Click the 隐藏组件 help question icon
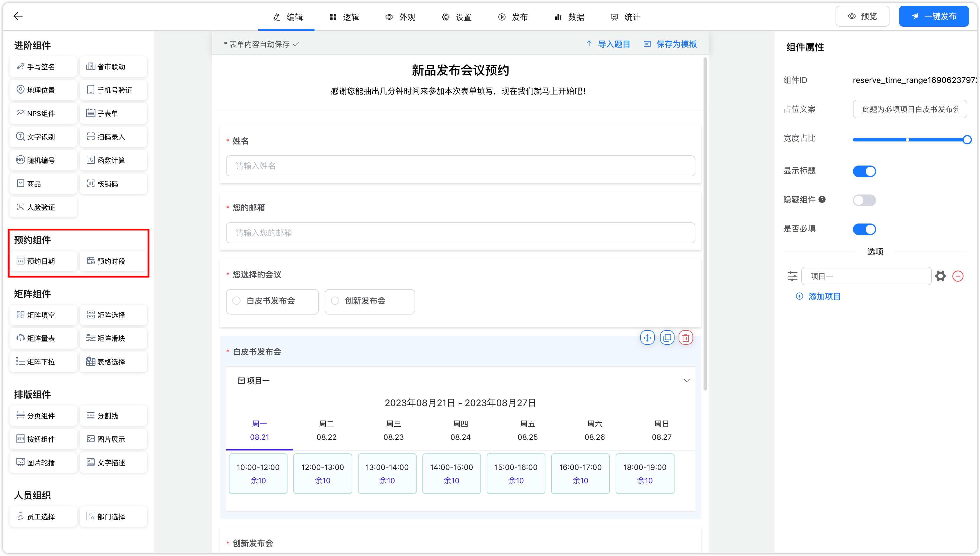Screen dimensions: 980x556 [822, 199]
